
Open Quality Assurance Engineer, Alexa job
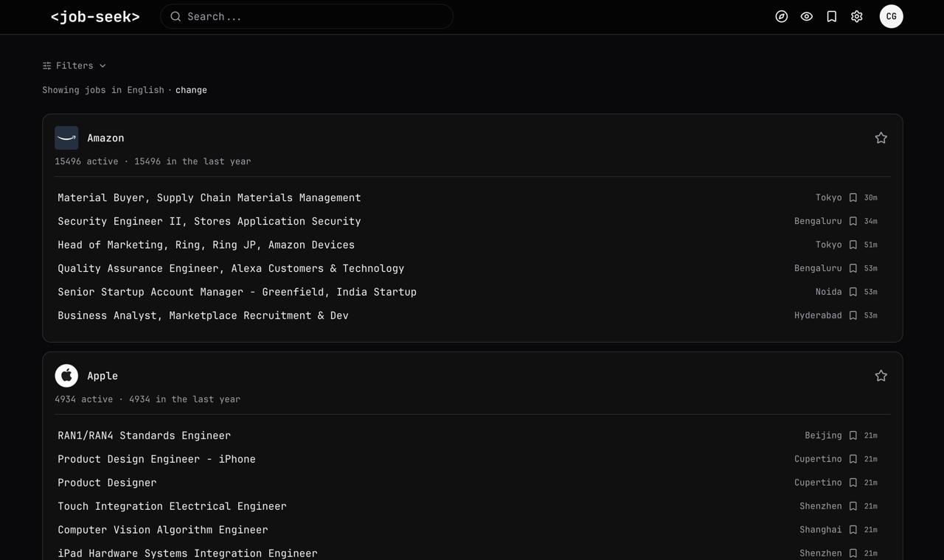[231, 268]
